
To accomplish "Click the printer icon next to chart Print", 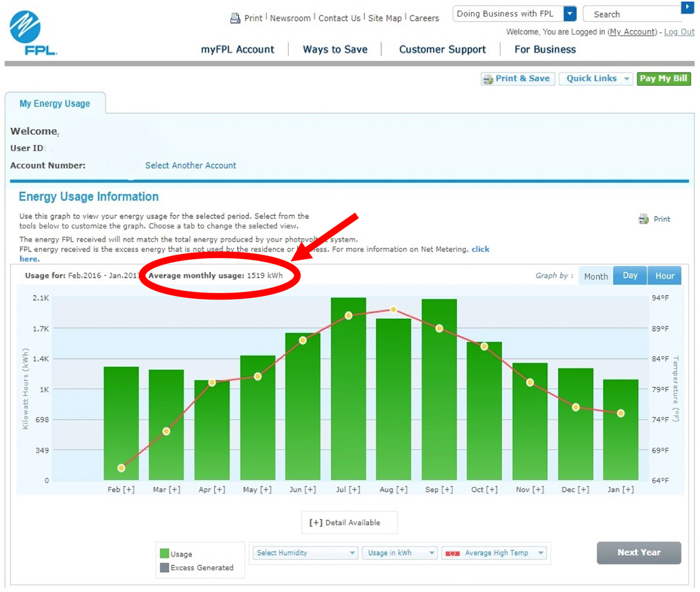I will 643,219.
